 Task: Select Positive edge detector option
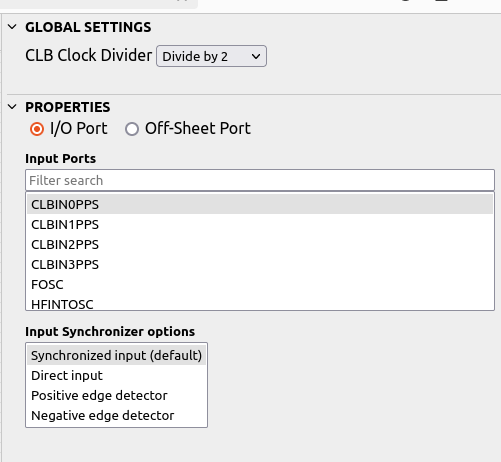116,395
